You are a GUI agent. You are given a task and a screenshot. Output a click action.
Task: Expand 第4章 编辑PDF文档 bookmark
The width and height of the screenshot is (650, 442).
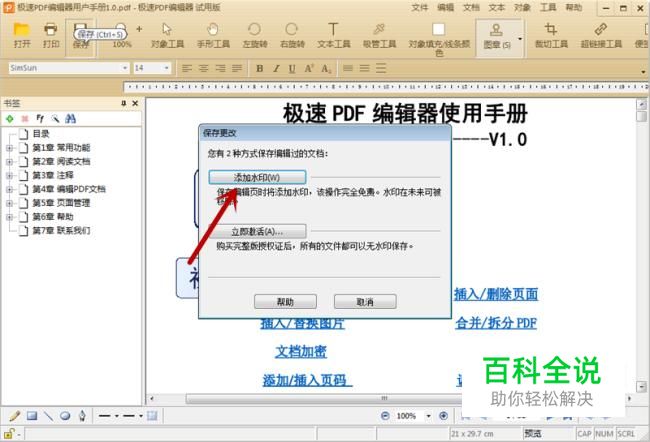(9, 189)
